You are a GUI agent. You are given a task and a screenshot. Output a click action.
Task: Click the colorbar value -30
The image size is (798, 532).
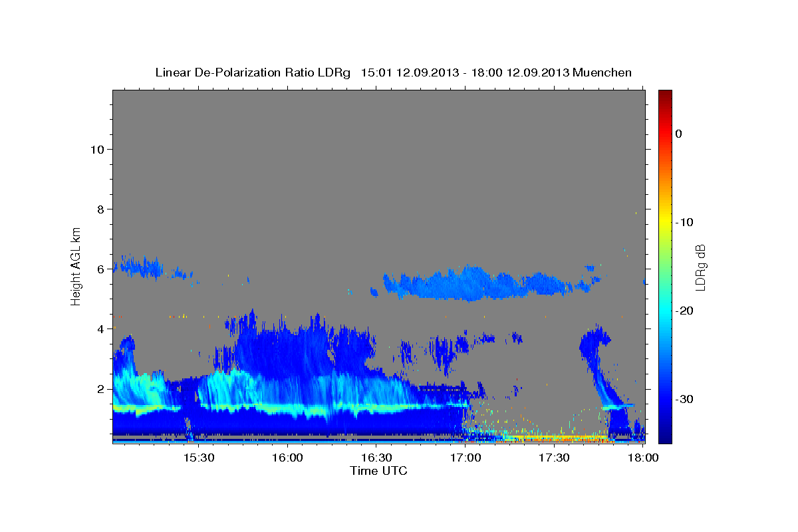pyautogui.click(x=685, y=399)
